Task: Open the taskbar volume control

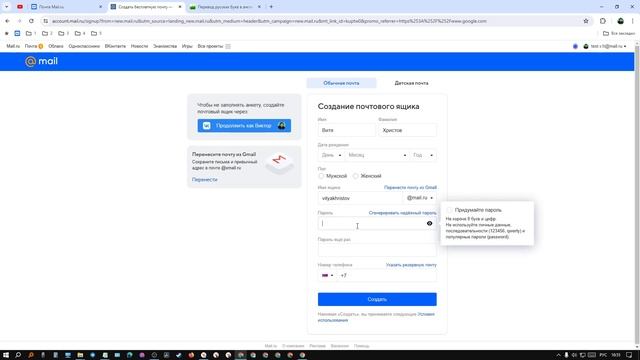Action: tap(574, 355)
